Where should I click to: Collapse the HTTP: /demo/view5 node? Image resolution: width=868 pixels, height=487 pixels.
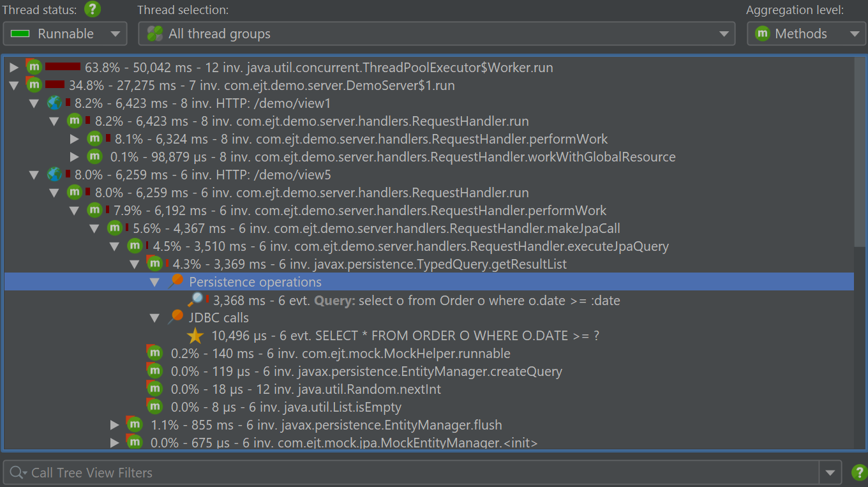coord(34,174)
